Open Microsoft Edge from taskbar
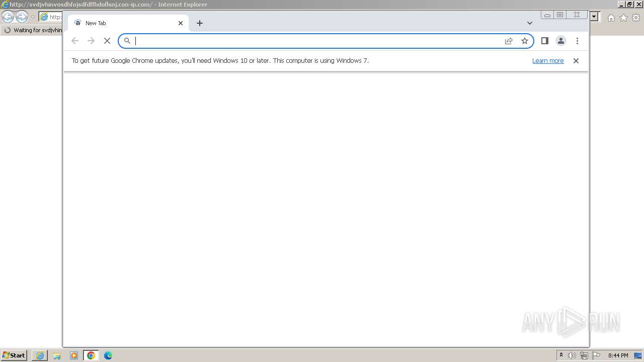This screenshot has height=362, width=644. tap(108, 355)
